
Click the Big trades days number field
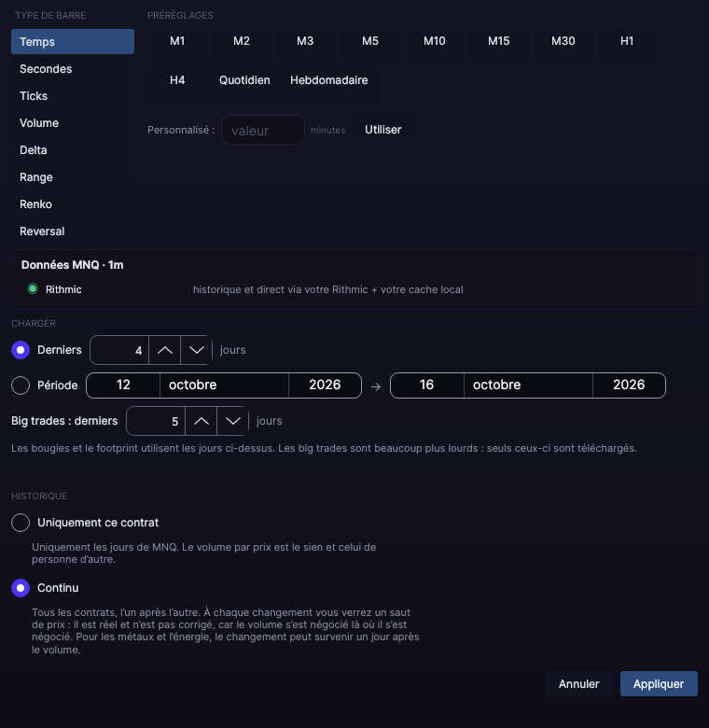coord(156,421)
